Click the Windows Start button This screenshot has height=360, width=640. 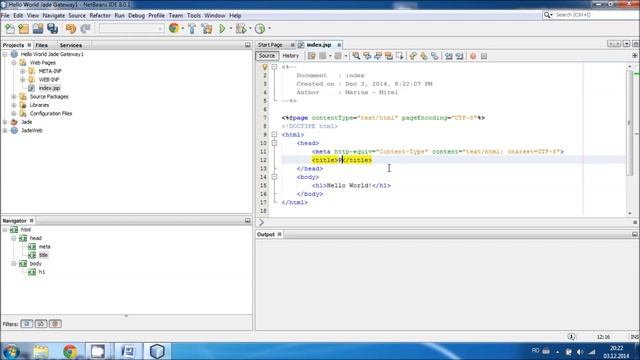coord(11,351)
